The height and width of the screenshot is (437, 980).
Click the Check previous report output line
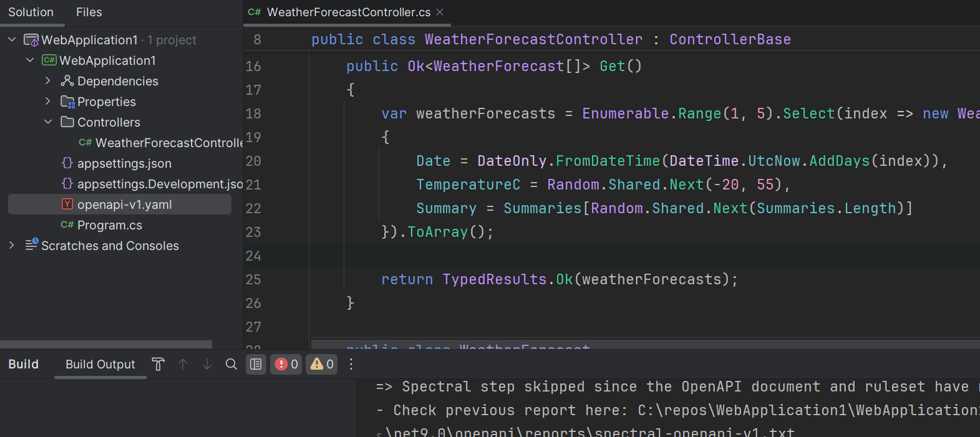[677, 410]
